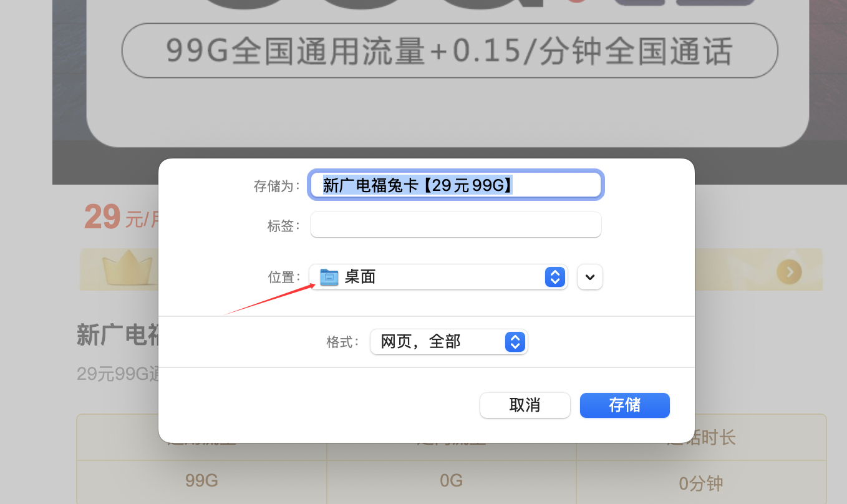The image size is (847, 504).
Task: Click the 桌面 folder icon
Action: click(x=329, y=277)
